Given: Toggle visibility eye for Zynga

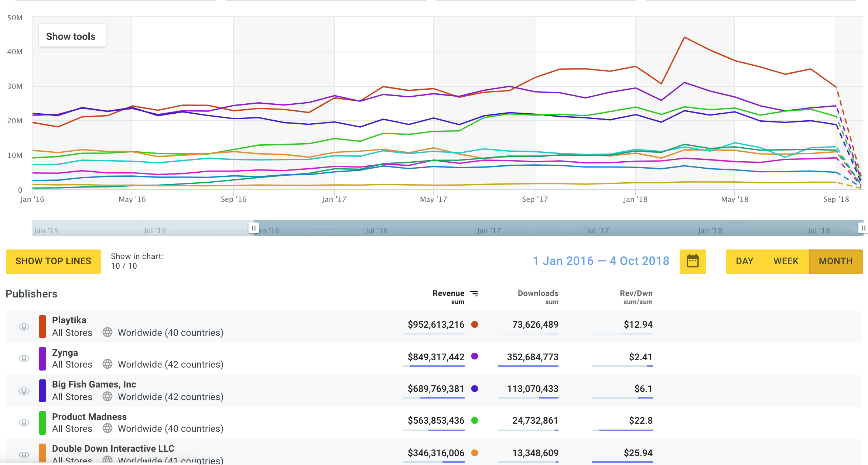Looking at the screenshot, I should tap(24, 359).
